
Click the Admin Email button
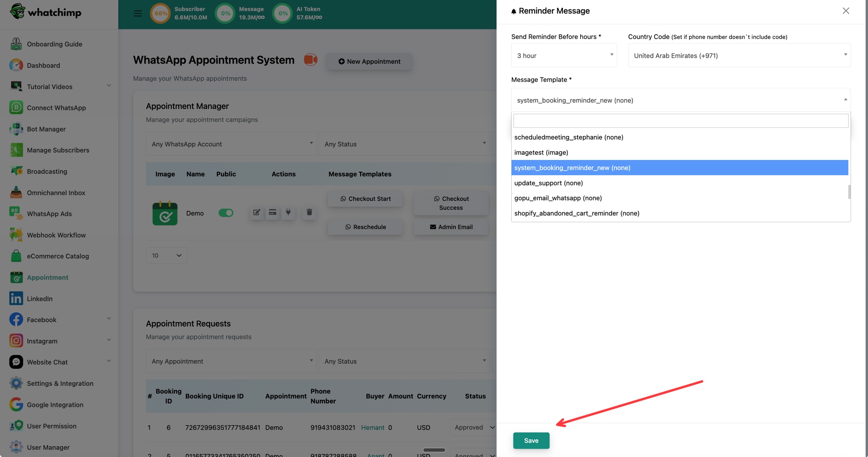(x=451, y=227)
